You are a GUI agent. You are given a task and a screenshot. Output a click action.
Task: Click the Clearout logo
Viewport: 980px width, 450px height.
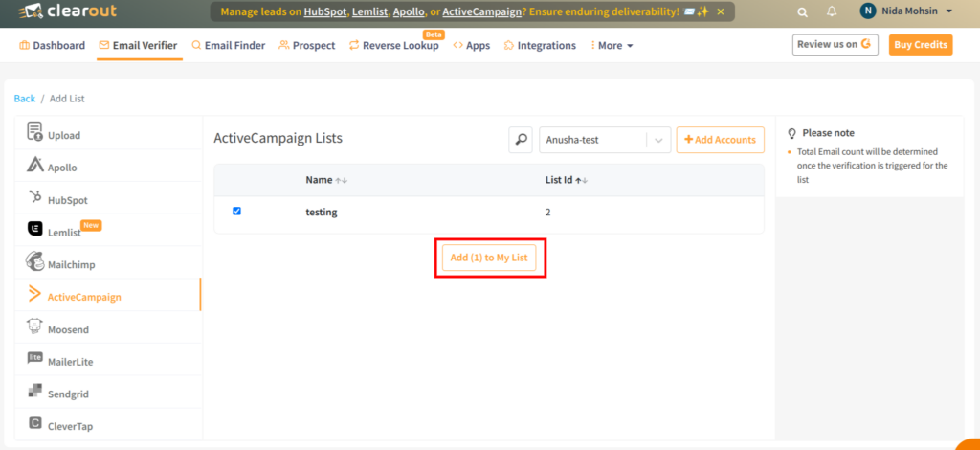[x=68, y=11]
